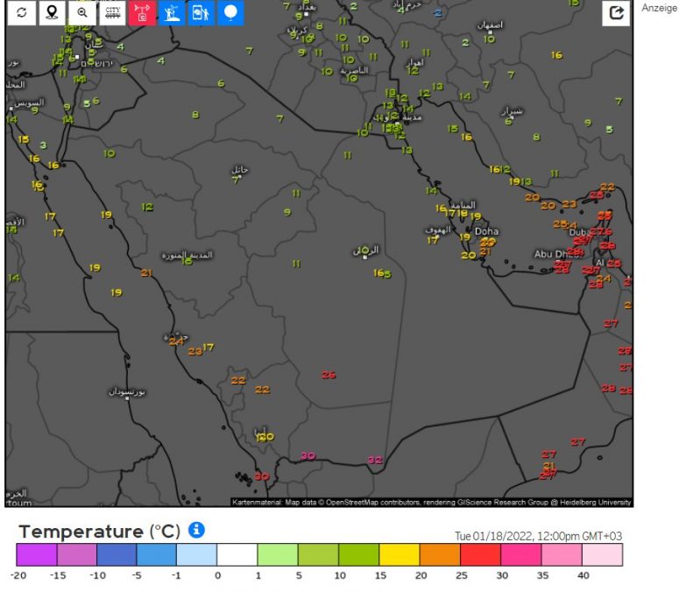
Task: Click the الهفوف Hofuf city label
Action: tap(438, 230)
